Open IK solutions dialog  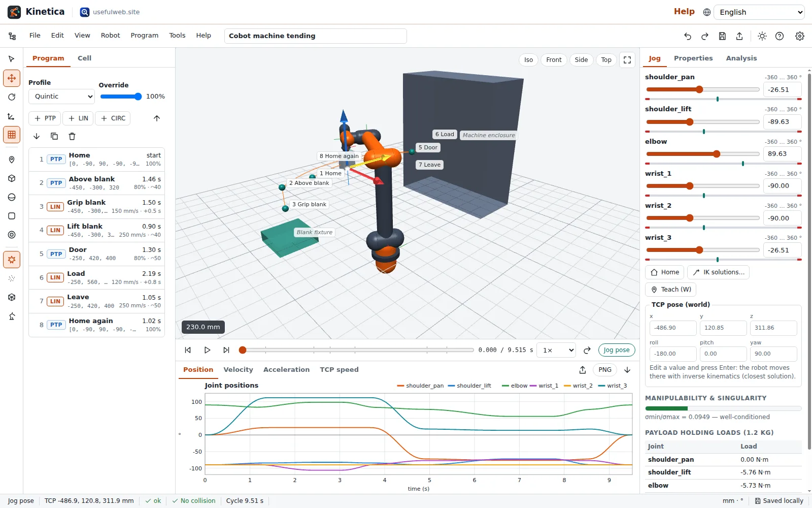click(x=718, y=272)
